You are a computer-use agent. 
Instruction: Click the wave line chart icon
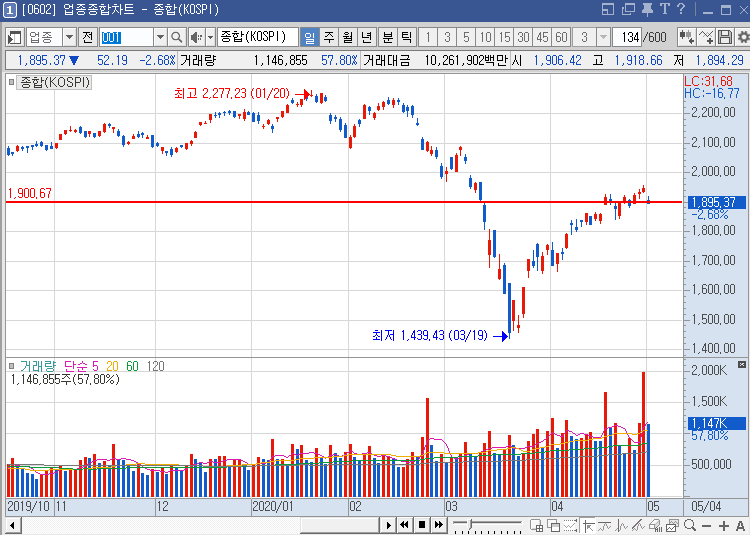[605, 525]
